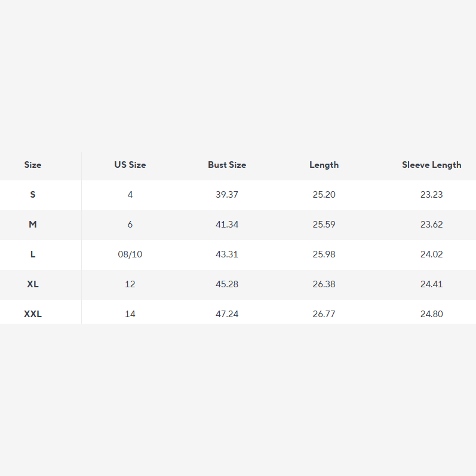
Task: Click sleeve length value 24.41
Action: [x=431, y=284]
